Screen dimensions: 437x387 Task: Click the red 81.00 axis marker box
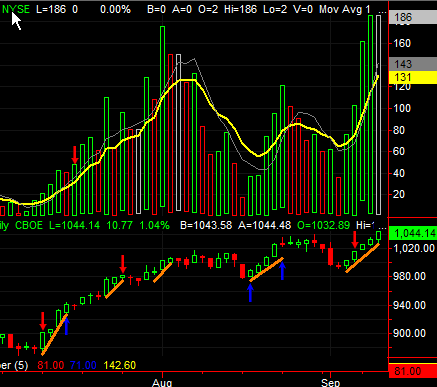413,371
